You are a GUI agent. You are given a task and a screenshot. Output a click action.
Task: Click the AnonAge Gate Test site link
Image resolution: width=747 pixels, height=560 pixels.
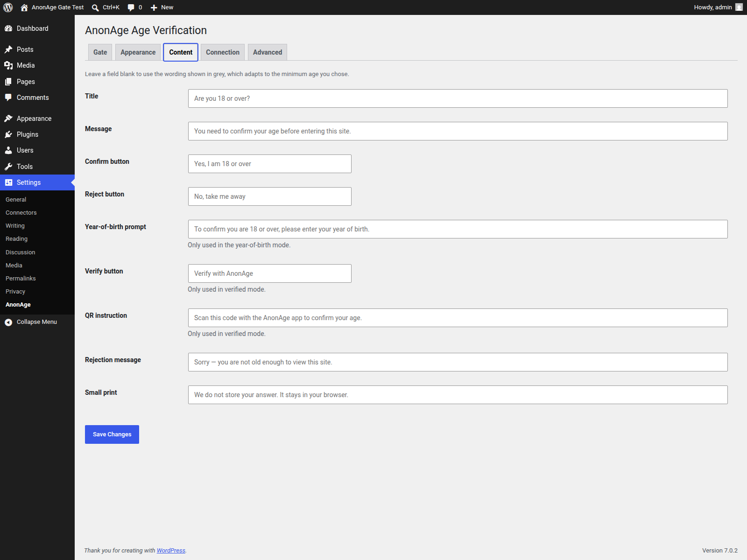pos(57,7)
